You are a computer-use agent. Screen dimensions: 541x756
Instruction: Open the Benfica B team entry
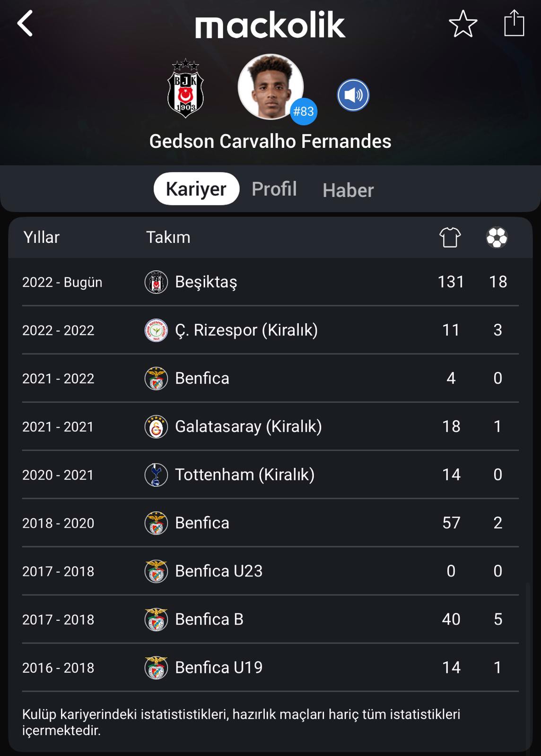(270, 619)
